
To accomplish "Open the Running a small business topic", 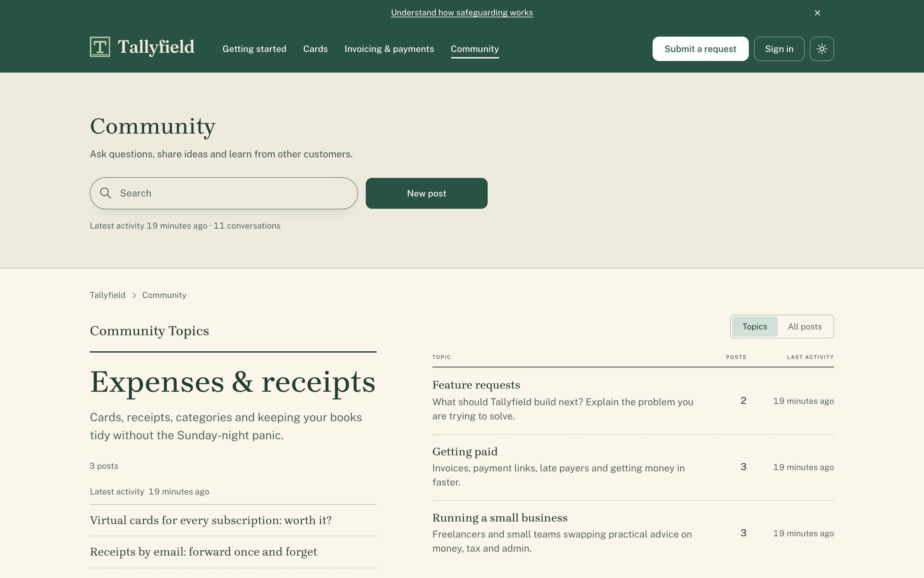I will (500, 518).
